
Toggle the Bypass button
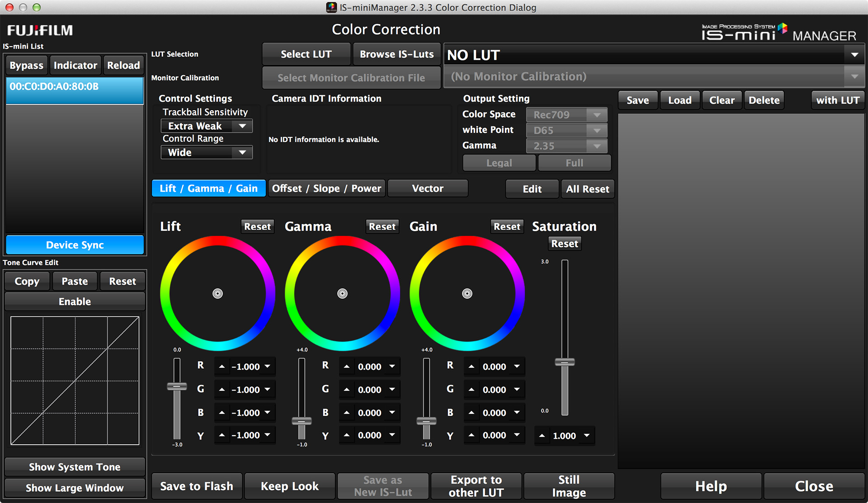click(x=27, y=66)
